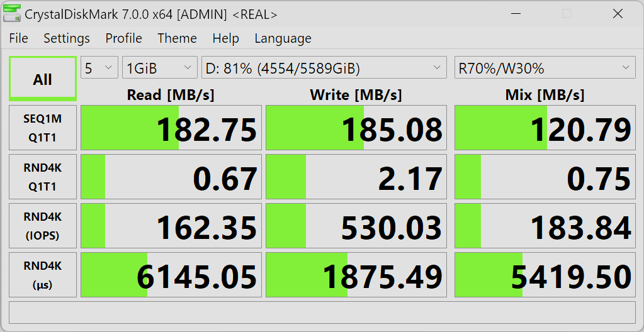The image size is (644, 332).
Task: Run the SEQ1M Q1T1 test
Action: tap(43, 128)
